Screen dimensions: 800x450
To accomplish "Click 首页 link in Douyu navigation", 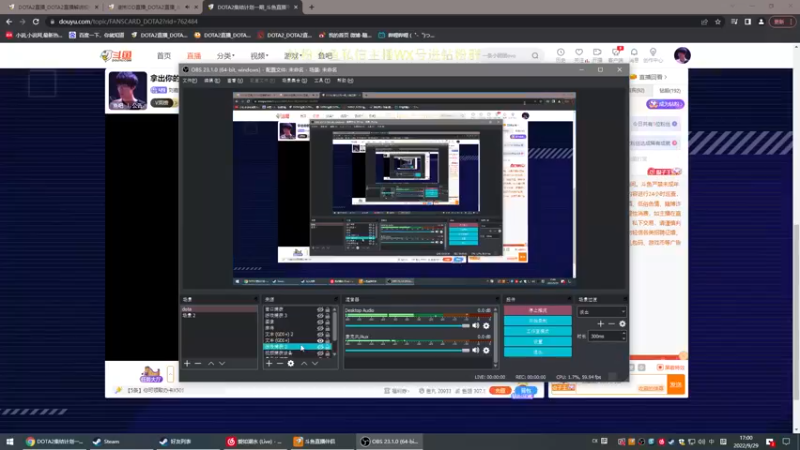I will 164,56.
